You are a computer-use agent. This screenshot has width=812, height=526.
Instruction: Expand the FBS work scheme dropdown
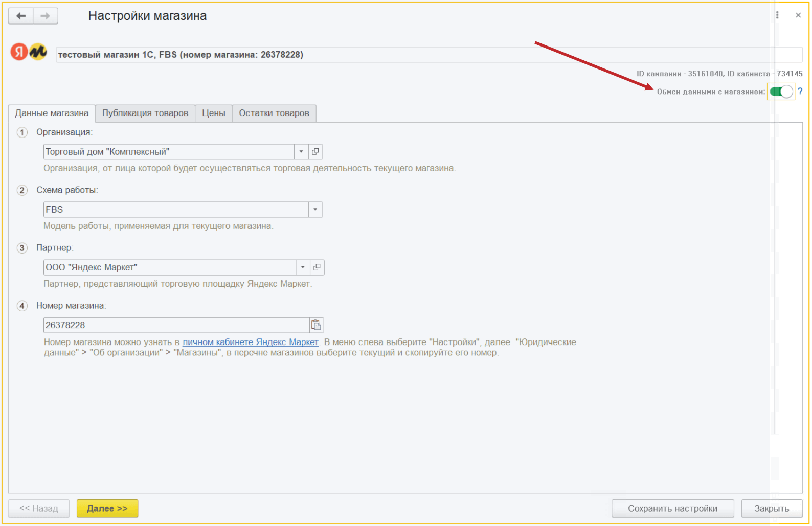[315, 210]
